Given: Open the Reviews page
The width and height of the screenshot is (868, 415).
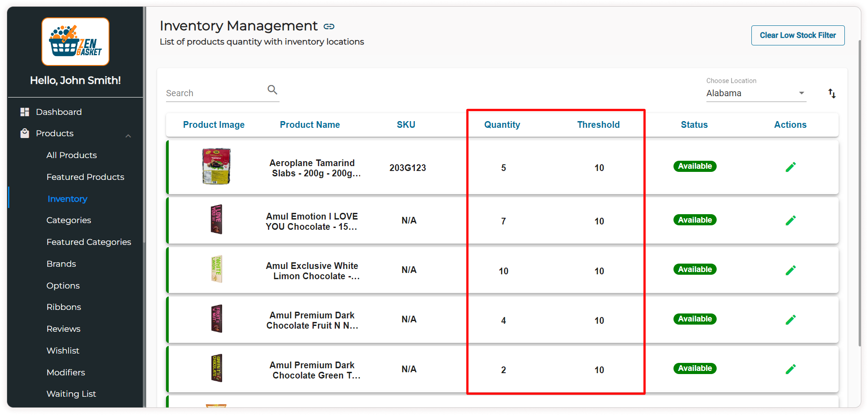Looking at the screenshot, I should click(63, 329).
